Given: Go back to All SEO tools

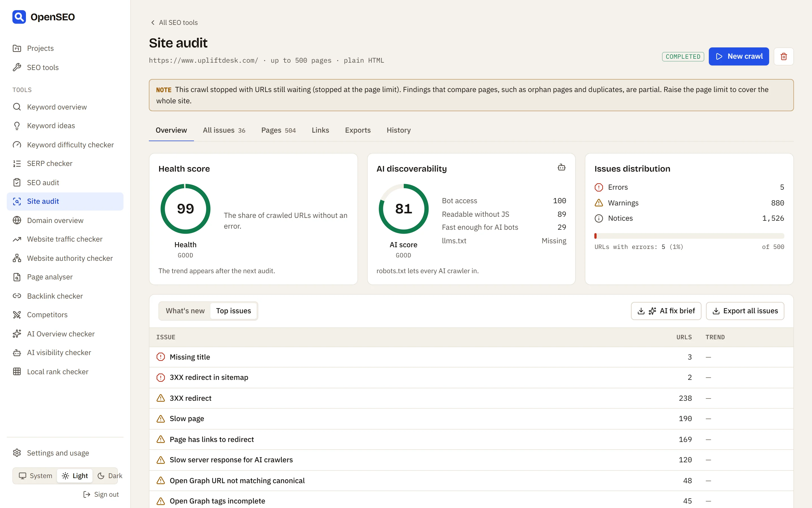Looking at the screenshot, I should click(174, 23).
